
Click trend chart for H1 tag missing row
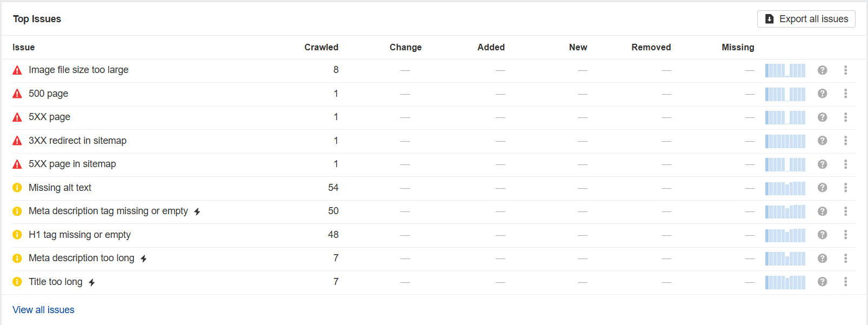click(x=785, y=235)
